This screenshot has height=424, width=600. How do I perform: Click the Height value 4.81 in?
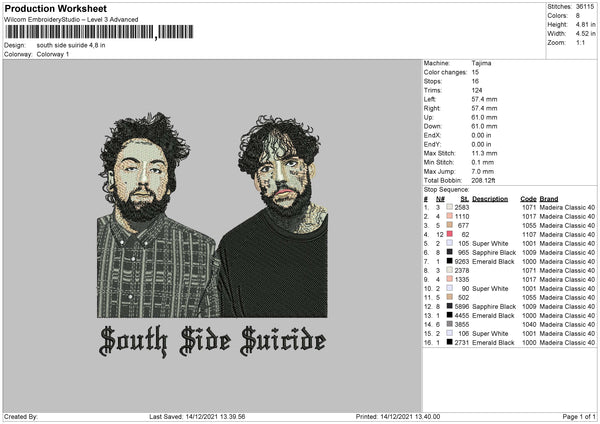585,24
